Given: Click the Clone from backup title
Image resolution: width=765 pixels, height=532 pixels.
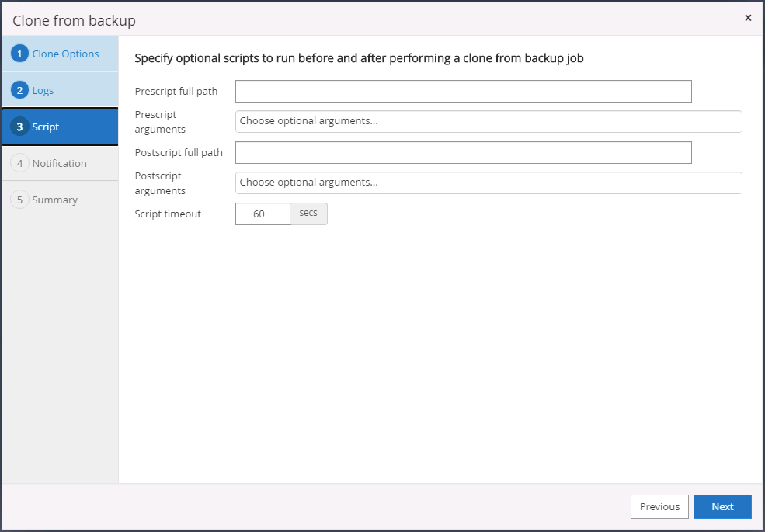Looking at the screenshot, I should tap(74, 21).
